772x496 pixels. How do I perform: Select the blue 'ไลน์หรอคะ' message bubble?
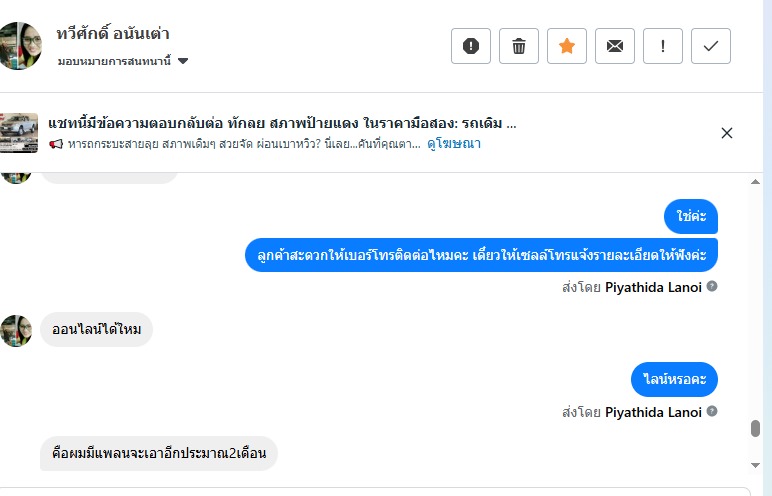coord(674,379)
